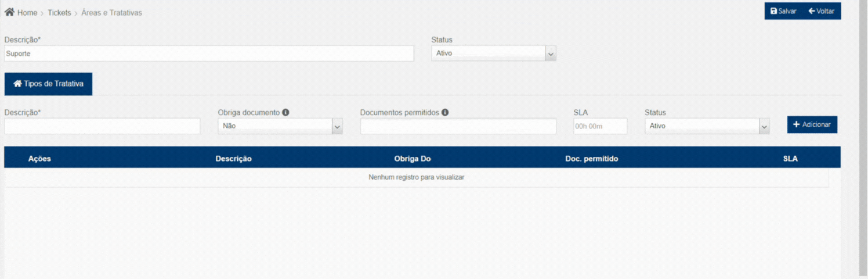
Task: Click the Obriga Do column header
Action: pyautogui.click(x=412, y=159)
